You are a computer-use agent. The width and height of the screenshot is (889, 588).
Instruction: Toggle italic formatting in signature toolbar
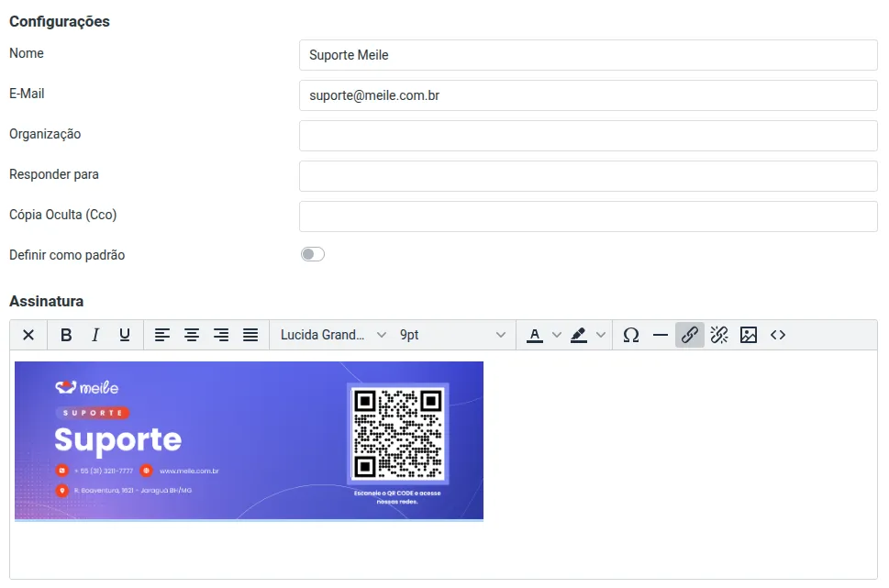click(x=95, y=335)
